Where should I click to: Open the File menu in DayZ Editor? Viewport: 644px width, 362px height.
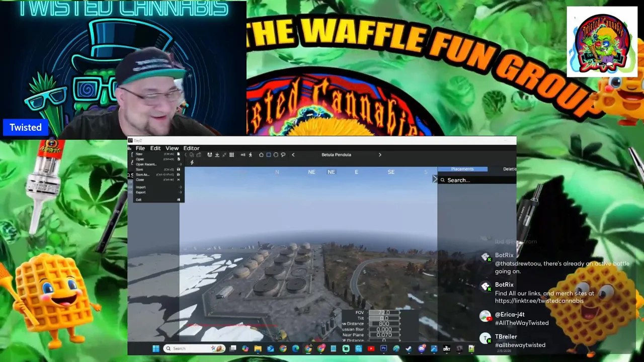[140, 148]
